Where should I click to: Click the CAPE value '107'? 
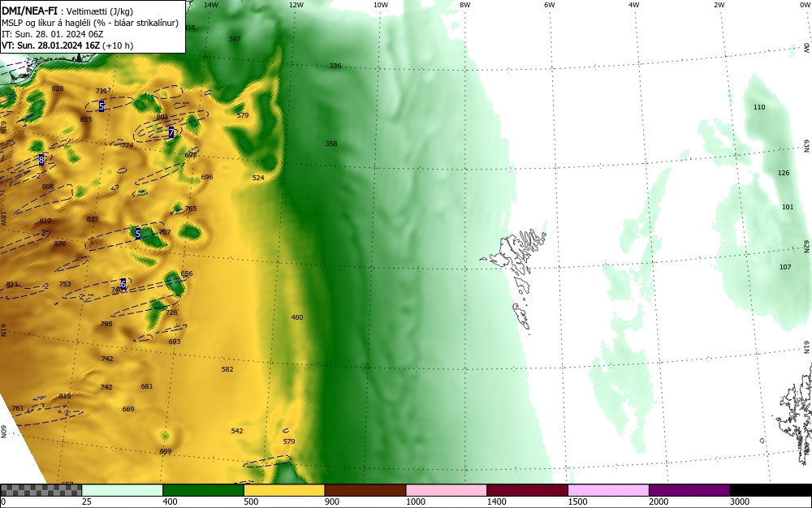coord(785,267)
